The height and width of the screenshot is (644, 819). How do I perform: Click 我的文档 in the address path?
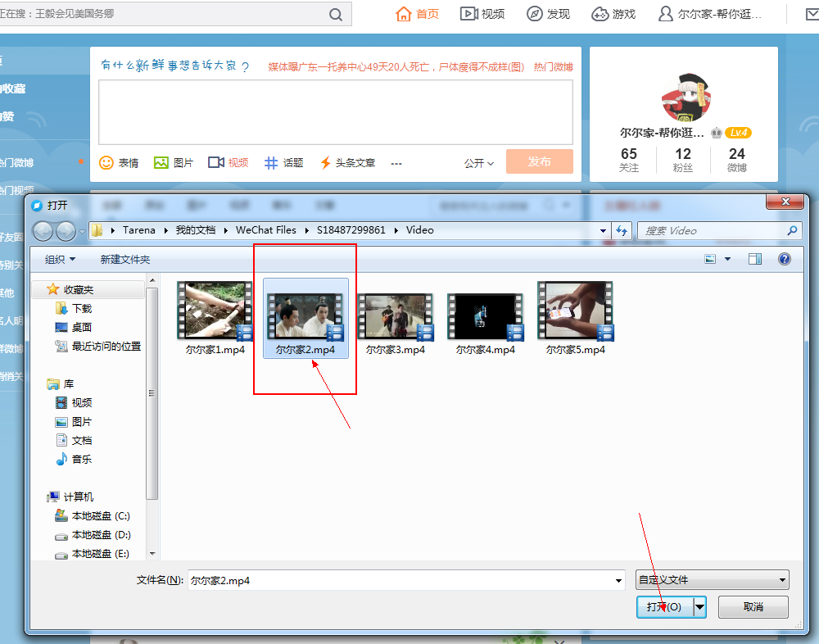pos(196,230)
